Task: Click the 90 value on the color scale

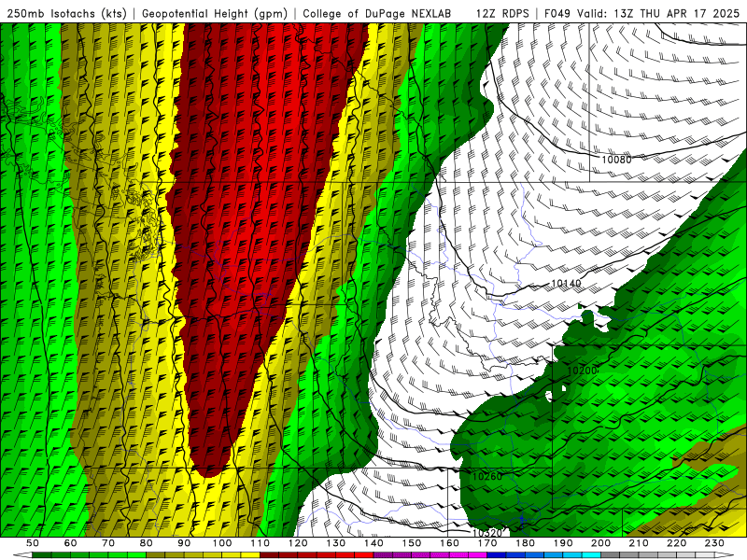Action: coord(184,543)
